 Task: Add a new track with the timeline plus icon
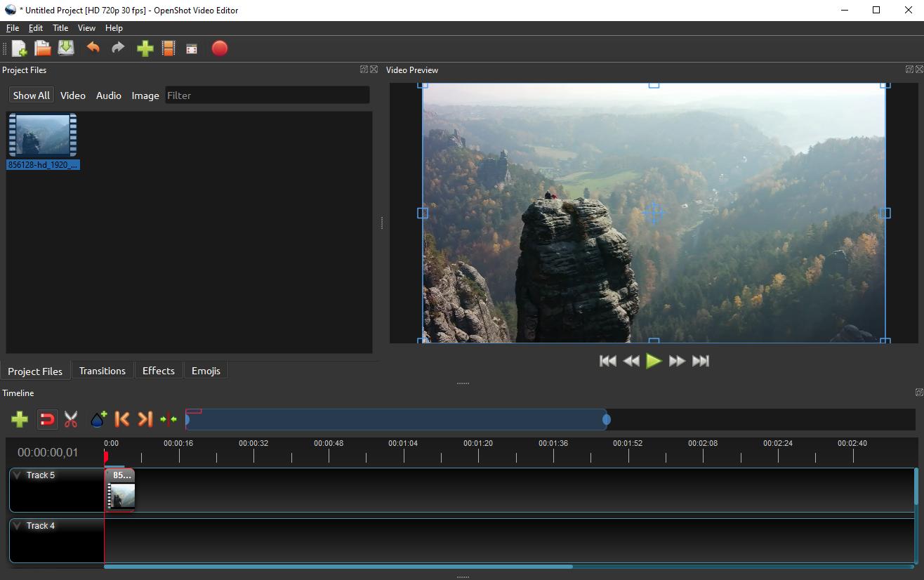tap(19, 419)
